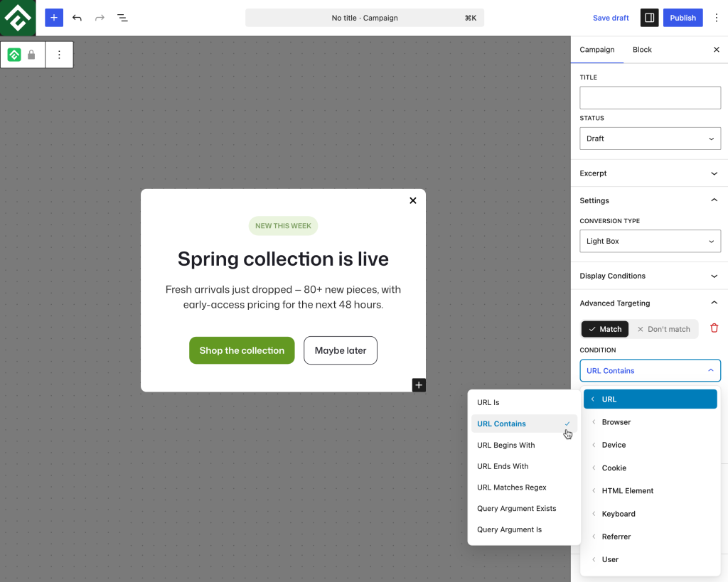Choose Query Argument Exists condition
This screenshot has width=728, height=582.
[524, 508]
